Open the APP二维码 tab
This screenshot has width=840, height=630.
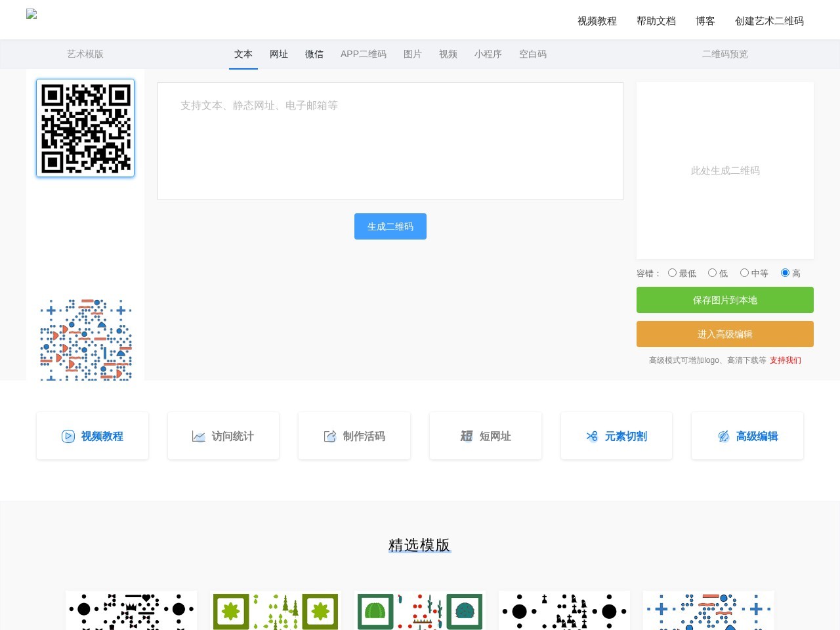pyautogui.click(x=363, y=54)
